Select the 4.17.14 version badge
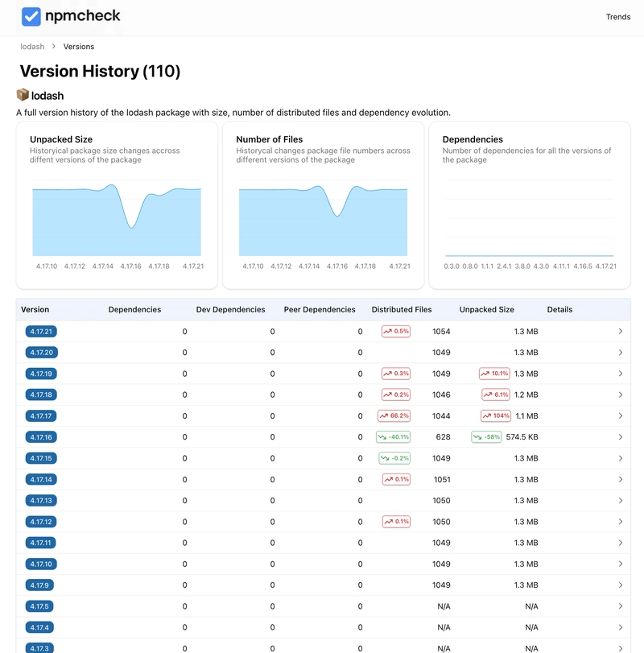The width and height of the screenshot is (644, 653). point(41,479)
